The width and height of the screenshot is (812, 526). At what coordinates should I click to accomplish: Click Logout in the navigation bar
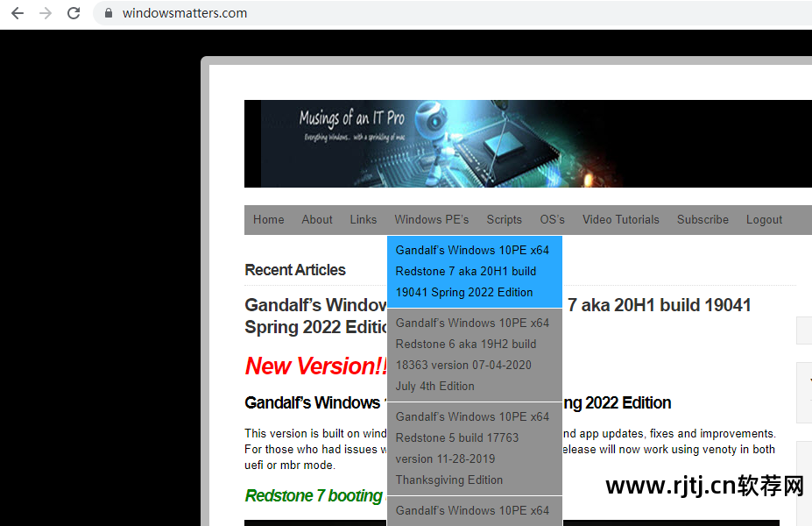(x=764, y=220)
